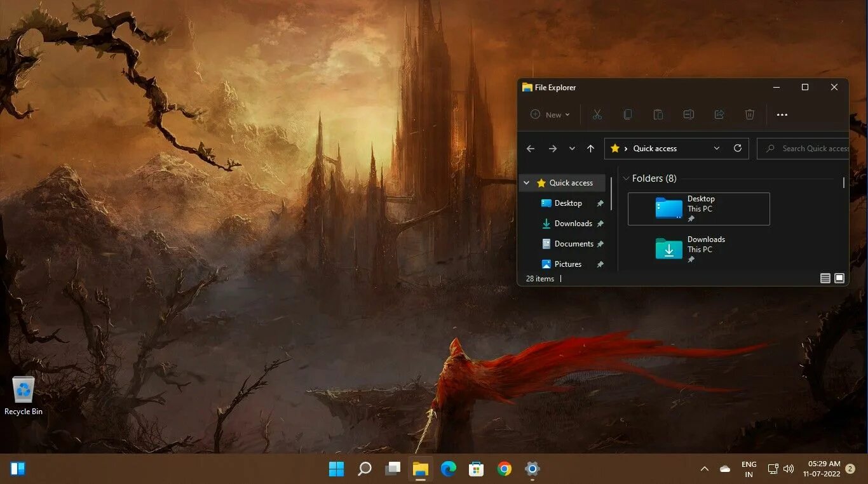Click ENG IN language indicator

click(749, 469)
